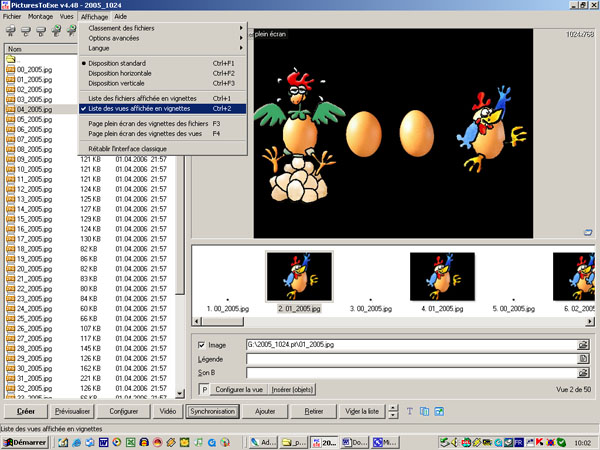The width and height of the screenshot is (600, 450).
Task: Toggle checked 'Liste des vues affichée en vignettes' menu item
Action: [162, 109]
